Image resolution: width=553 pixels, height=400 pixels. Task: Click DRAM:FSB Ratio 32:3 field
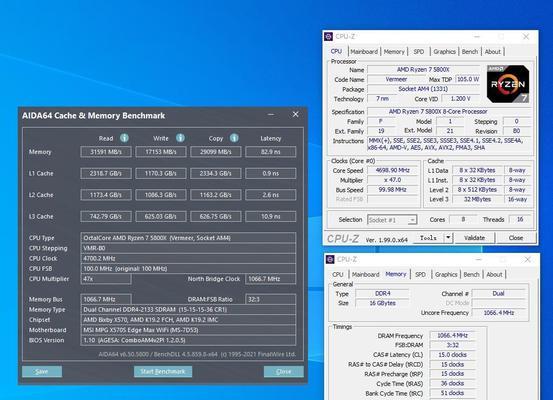[x=271, y=299]
